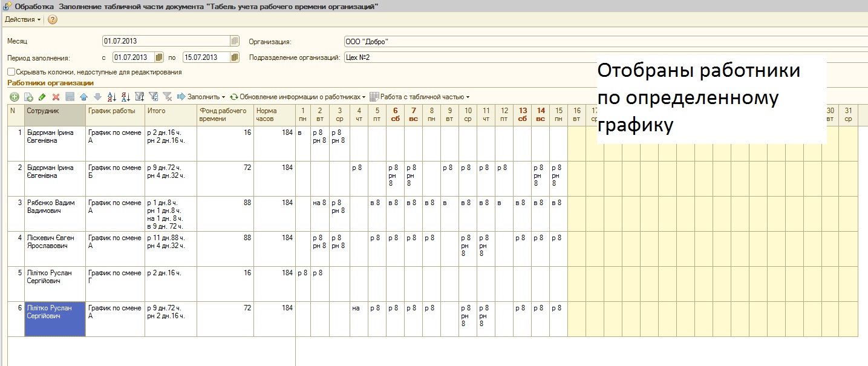Click the Сотрудник column header

coord(55,115)
